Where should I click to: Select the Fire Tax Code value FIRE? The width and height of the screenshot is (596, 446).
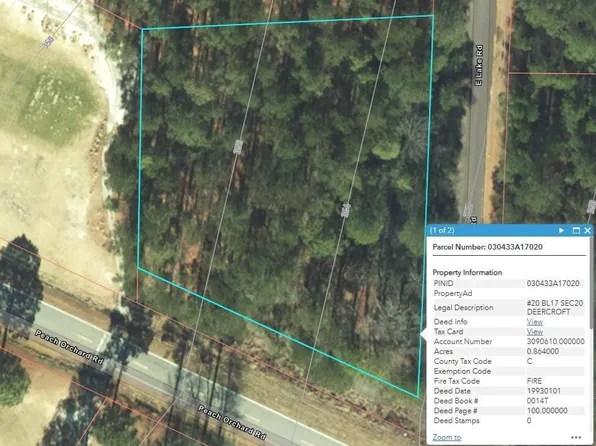[x=534, y=381]
